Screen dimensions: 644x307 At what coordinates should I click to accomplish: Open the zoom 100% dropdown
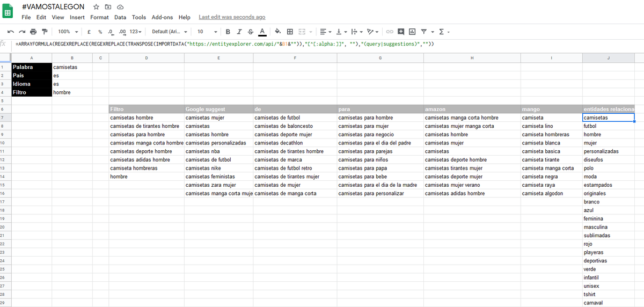pyautogui.click(x=68, y=32)
